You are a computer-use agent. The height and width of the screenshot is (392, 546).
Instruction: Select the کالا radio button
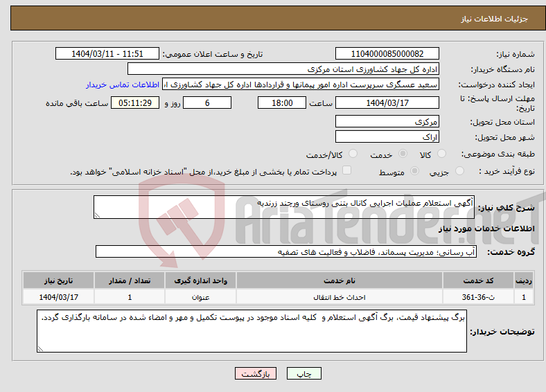441,154
